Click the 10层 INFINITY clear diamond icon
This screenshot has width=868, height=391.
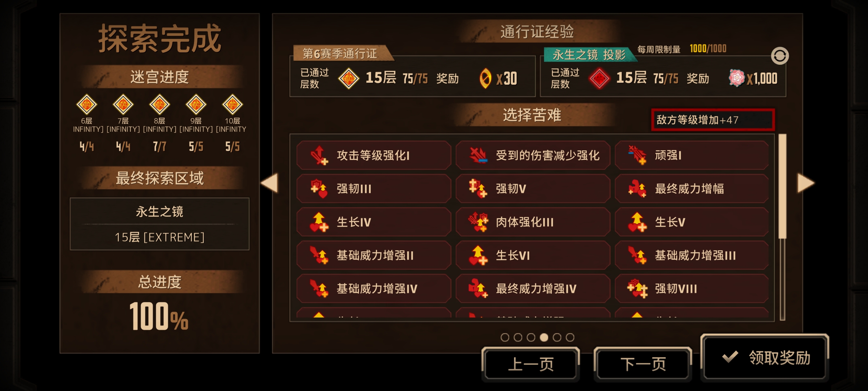[x=232, y=105]
